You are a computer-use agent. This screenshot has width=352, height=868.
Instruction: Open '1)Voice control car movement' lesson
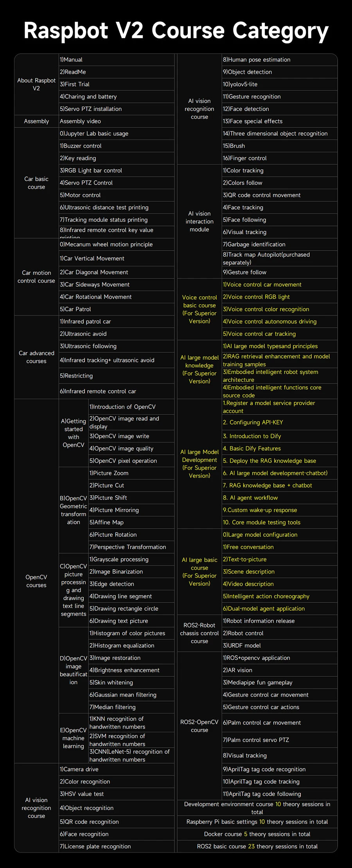click(x=262, y=285)
